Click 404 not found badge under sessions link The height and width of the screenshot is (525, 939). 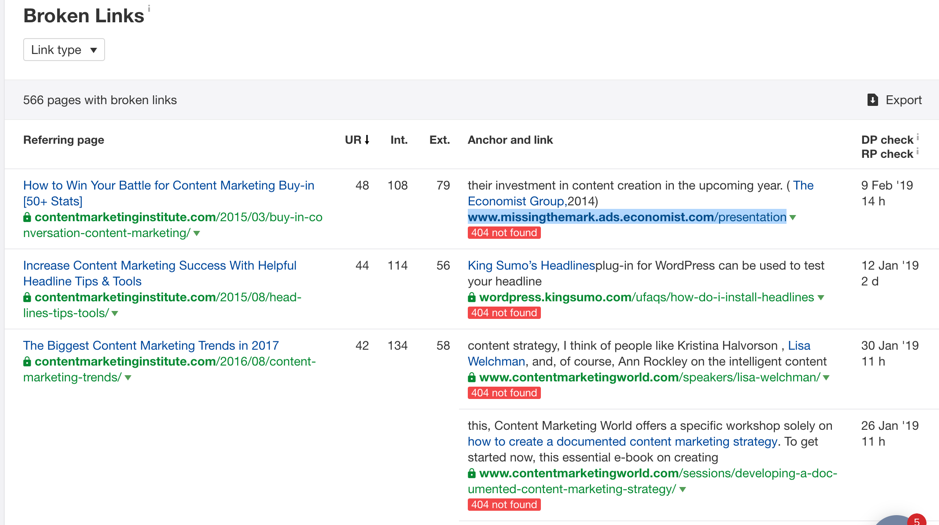click(504, 505)
